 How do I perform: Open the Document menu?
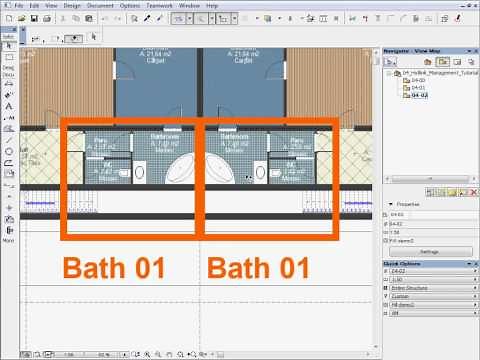coord(100,6)
